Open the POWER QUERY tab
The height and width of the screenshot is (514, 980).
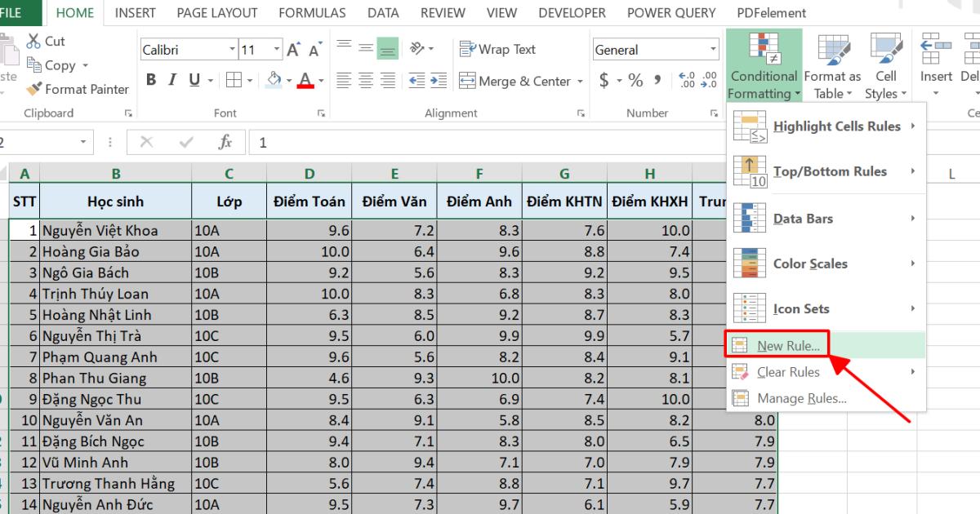click(x=671, y=12)
